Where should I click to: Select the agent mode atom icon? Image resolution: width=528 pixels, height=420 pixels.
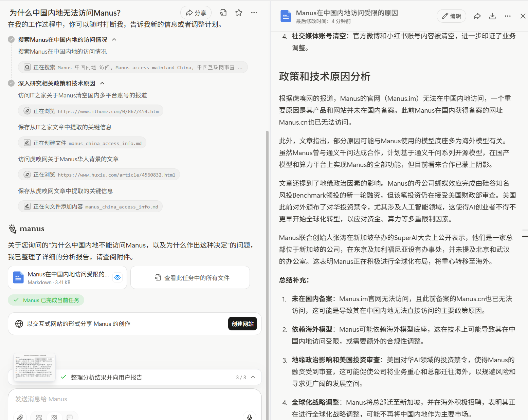54,417
